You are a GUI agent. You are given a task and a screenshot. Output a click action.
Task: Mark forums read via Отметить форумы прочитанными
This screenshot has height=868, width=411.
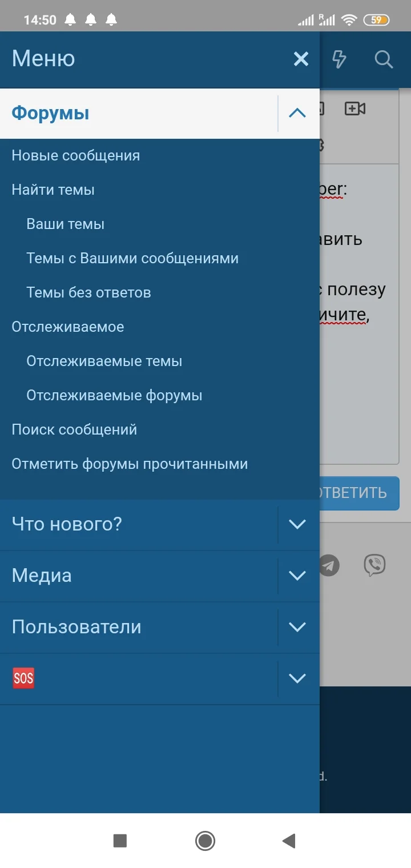click(129, 464)
